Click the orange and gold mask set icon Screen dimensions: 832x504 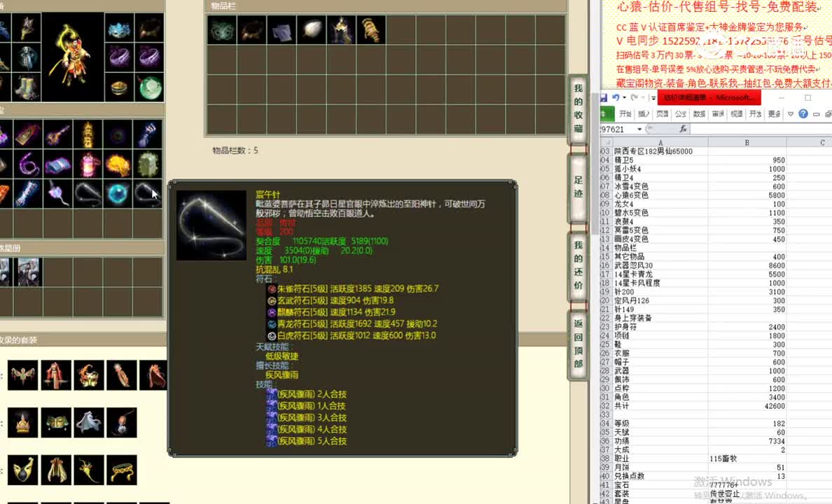click(x=89, y=375)
